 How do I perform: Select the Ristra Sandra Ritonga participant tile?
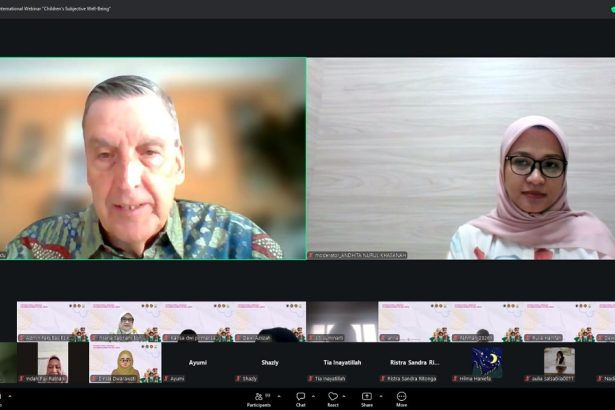[x=414, y=362]
